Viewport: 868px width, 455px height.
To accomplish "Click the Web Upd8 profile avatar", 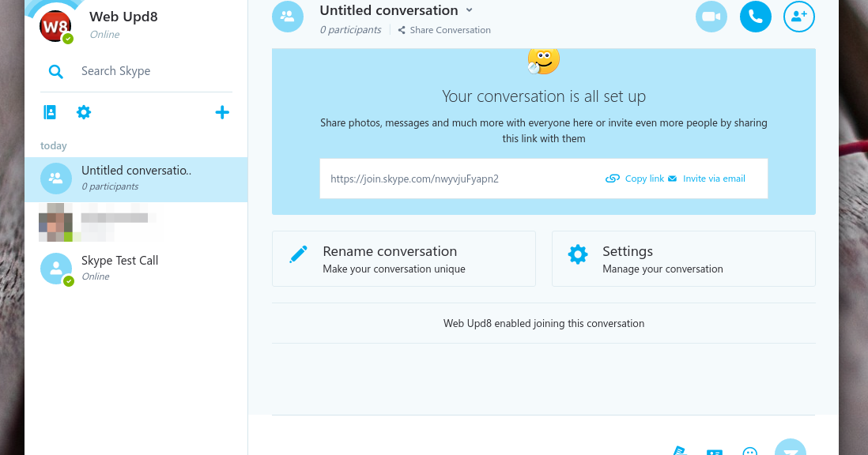I will tap(55, 24).
